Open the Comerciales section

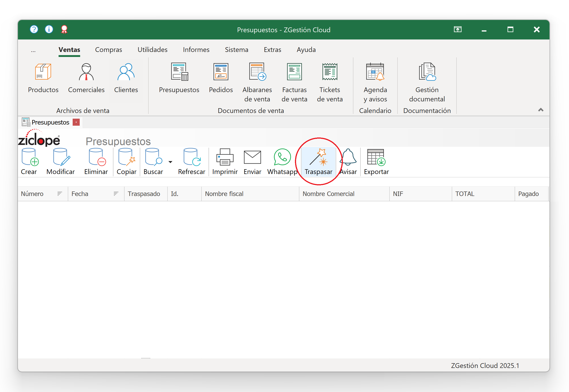coord(86,78)
